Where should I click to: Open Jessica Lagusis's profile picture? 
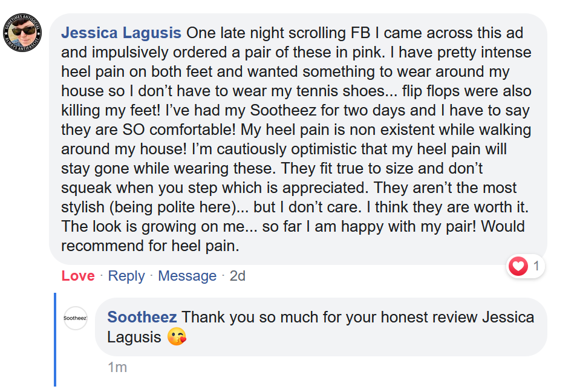(25, 33)
